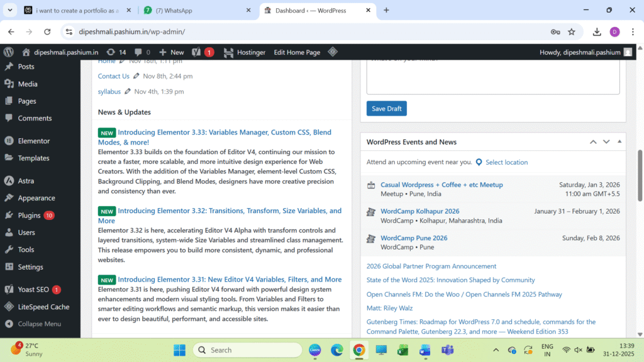Open updates icon showing 14
This screenshot has height=362, width=644.
click(x=116, y=52)
